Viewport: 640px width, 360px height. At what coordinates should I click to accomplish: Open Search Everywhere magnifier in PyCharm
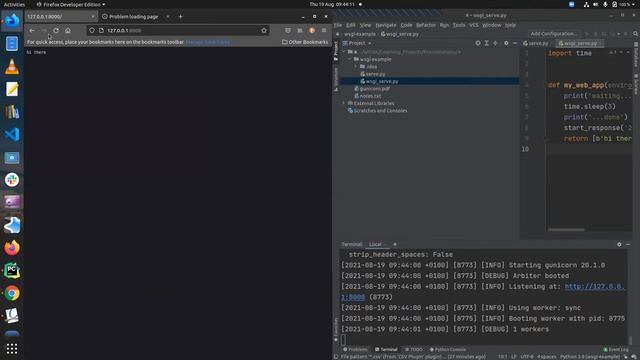(x=636, y=34)
